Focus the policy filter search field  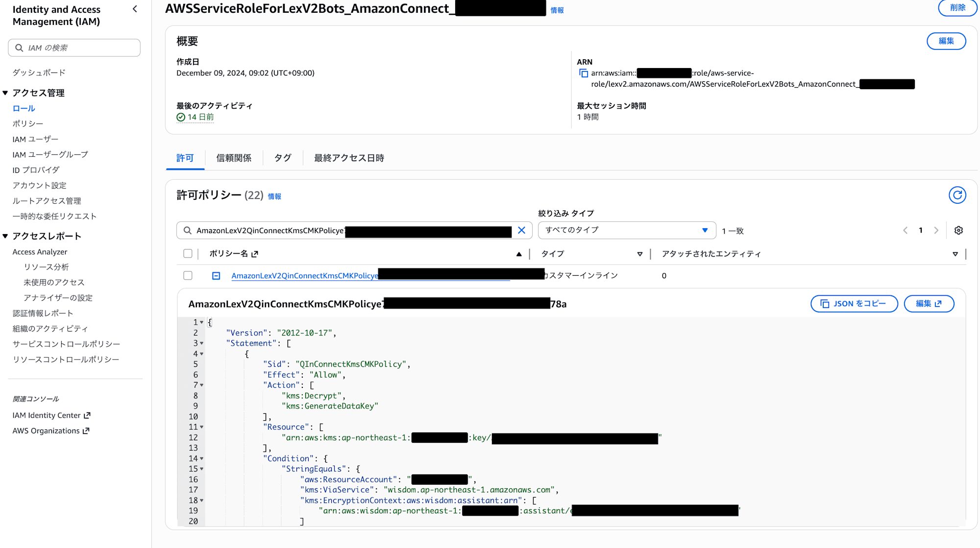coord(354,230)
